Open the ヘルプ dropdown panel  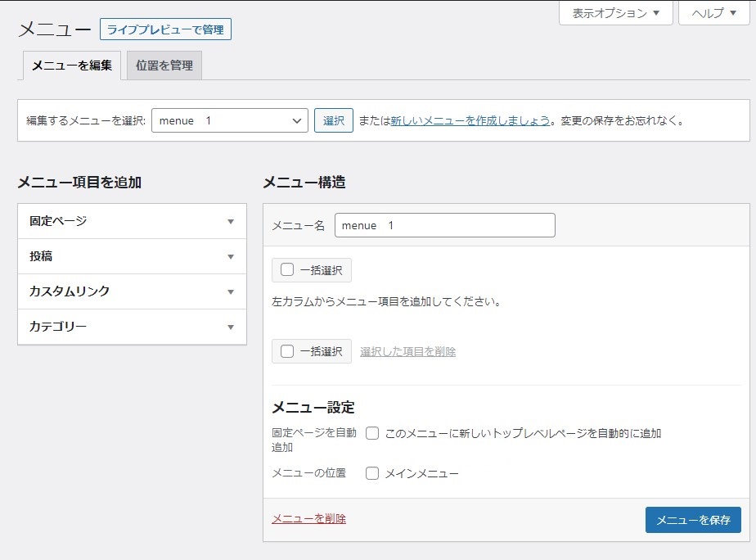coord(713,13)
